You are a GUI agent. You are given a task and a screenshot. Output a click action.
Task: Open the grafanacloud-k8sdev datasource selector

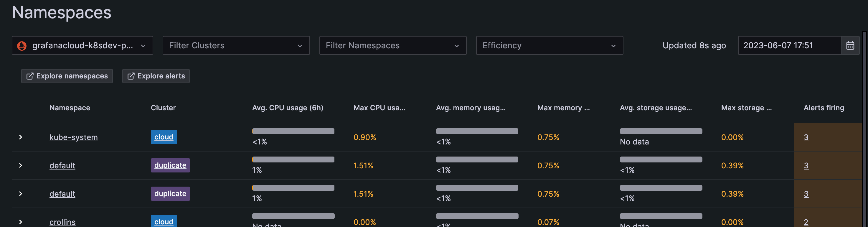(x=82, y=45)
